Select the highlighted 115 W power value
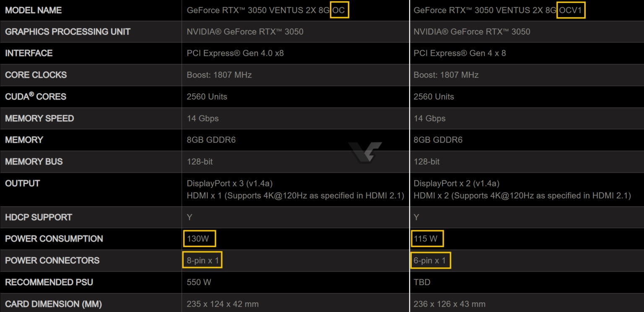Viewport: 644px width, 312px height. (426, 239)
